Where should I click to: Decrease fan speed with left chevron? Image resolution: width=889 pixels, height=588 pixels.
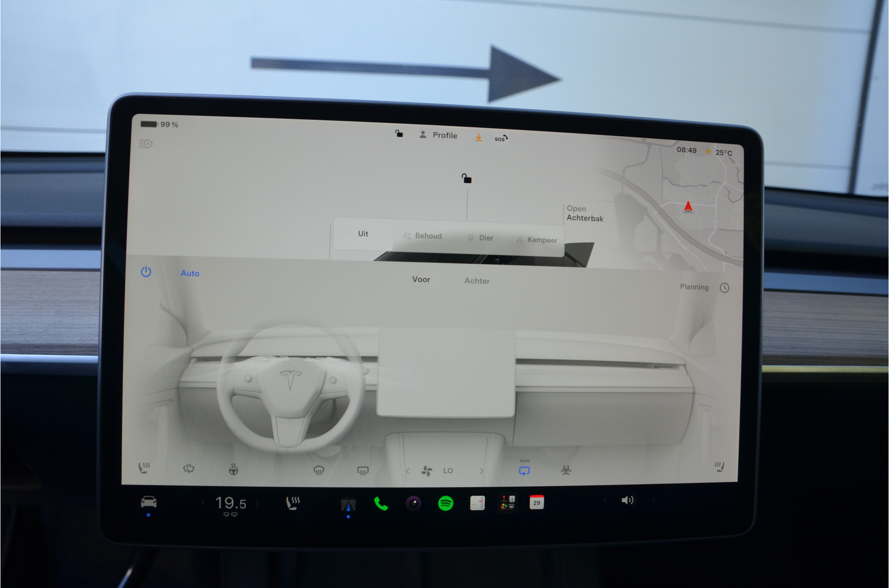tap(407, 471)
